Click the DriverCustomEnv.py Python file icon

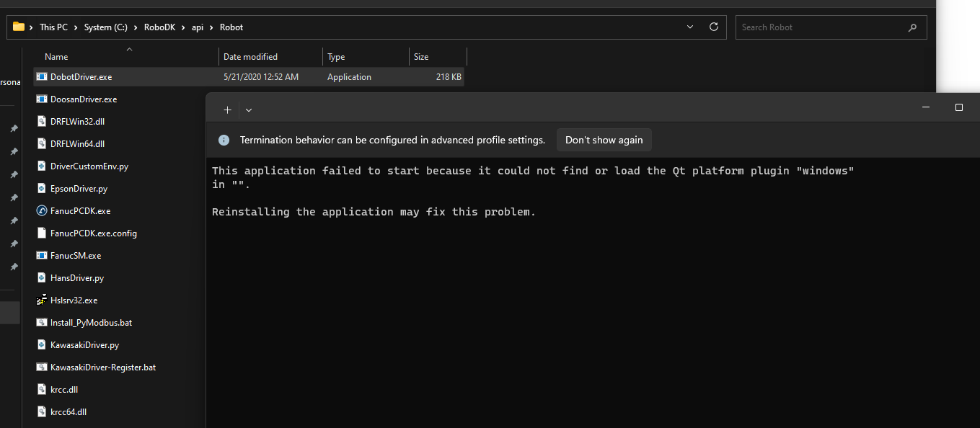[42, 166]
